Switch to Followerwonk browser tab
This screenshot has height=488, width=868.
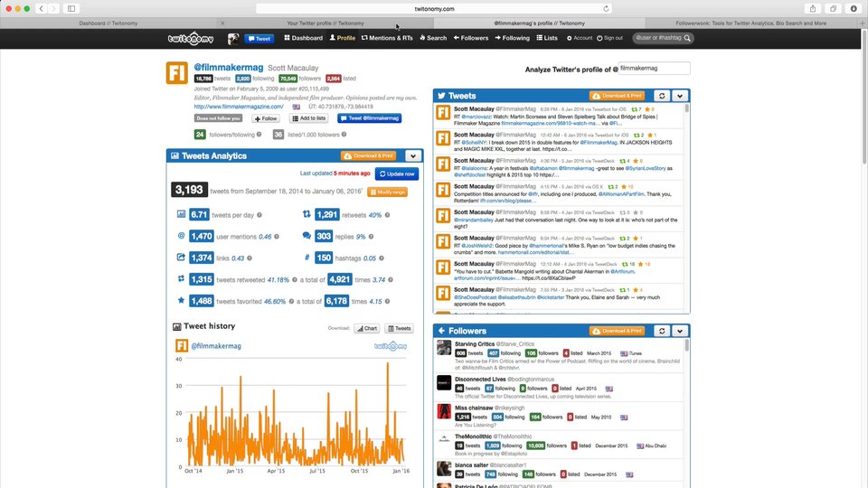(x=751, y=23)
